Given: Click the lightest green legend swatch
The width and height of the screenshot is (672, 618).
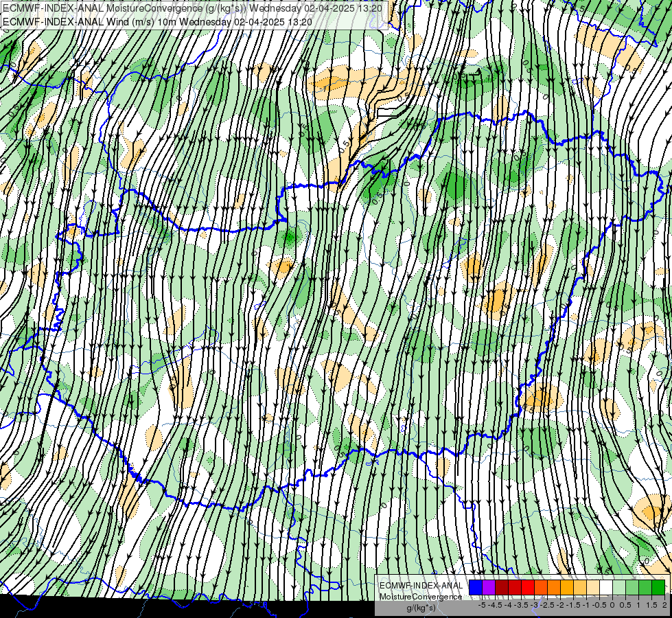Looking at the screenshot, I should click(619, 587).
